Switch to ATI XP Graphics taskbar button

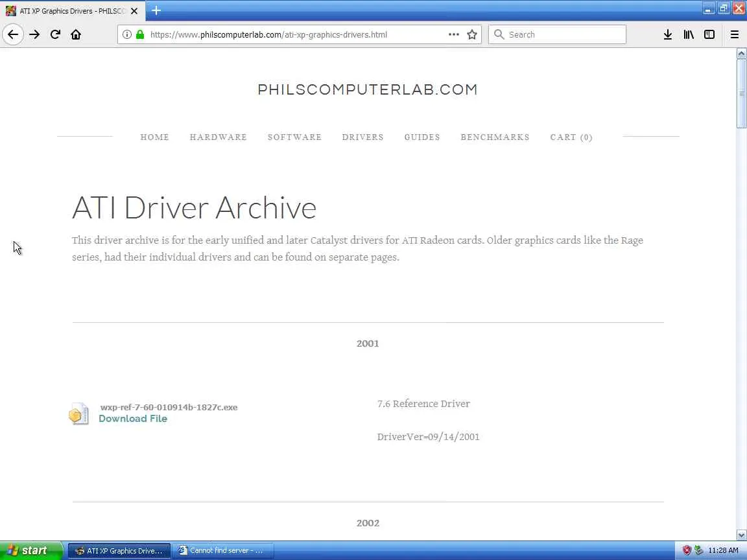[119, 550]
